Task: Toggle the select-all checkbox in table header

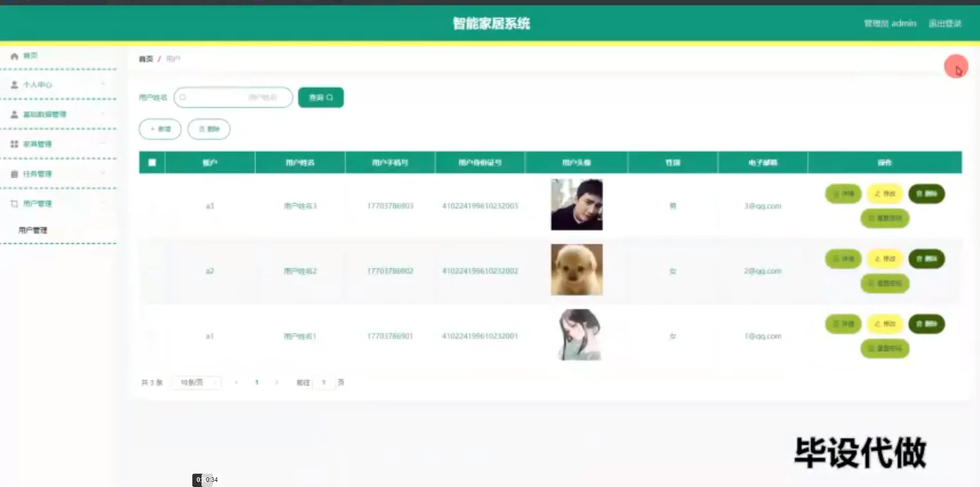Action: coord(152,162)
